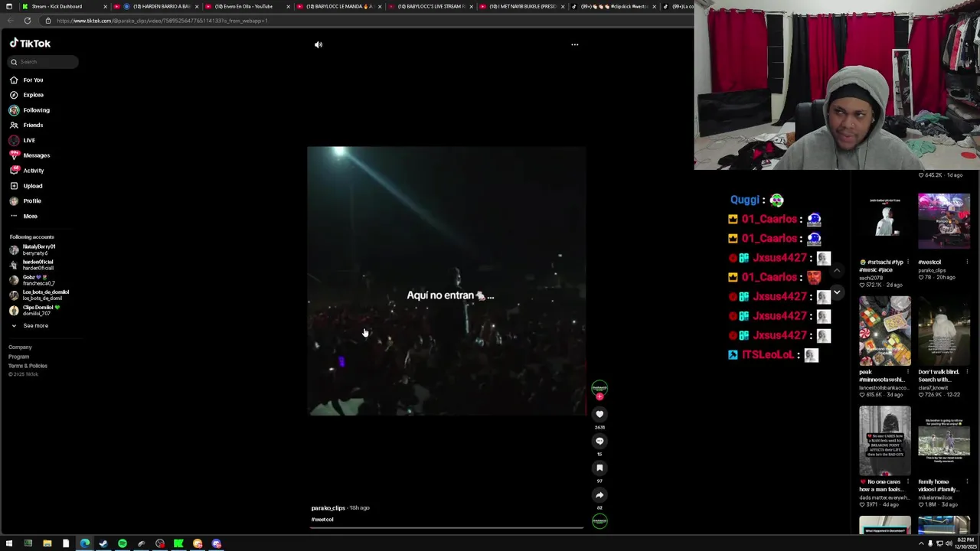Screen dimensions: 980x551
Task: Show hidden system tray icons
Action: (x=922, y=544)
